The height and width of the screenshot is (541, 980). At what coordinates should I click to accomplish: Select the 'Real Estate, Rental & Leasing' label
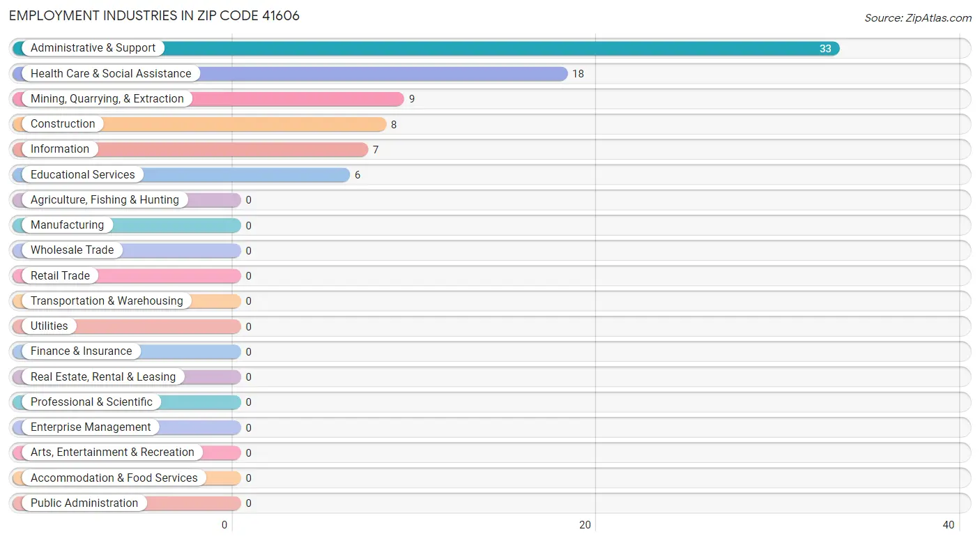[x=103, y=376]
